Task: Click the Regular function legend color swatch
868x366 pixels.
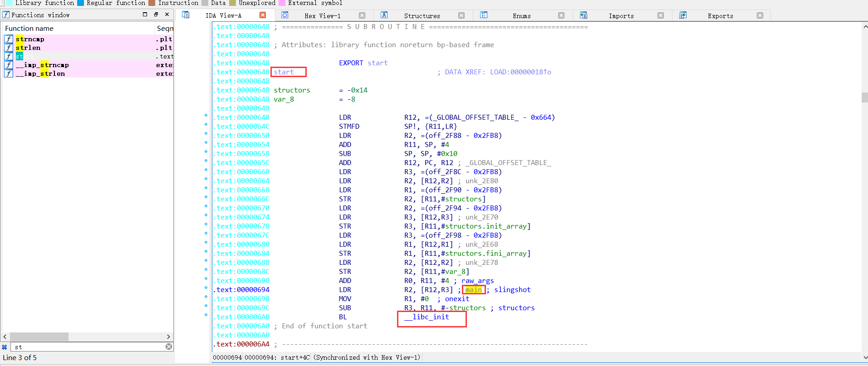Action: tap(80, 3)
